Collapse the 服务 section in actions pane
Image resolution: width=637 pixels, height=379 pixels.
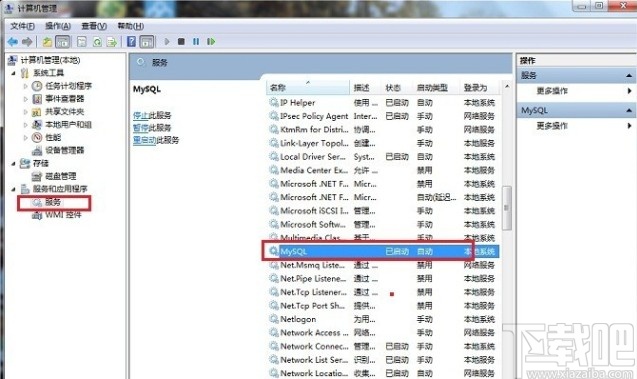pos(629,76)
